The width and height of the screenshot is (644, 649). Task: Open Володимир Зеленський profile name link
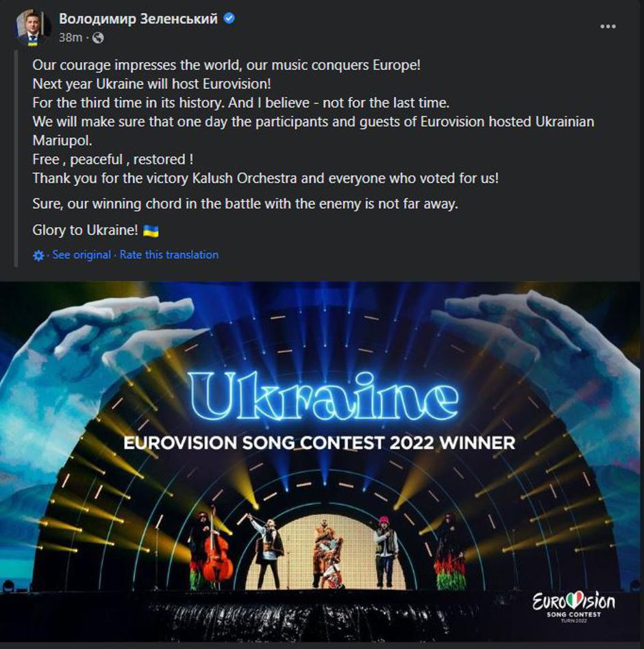tap(138, 19)
